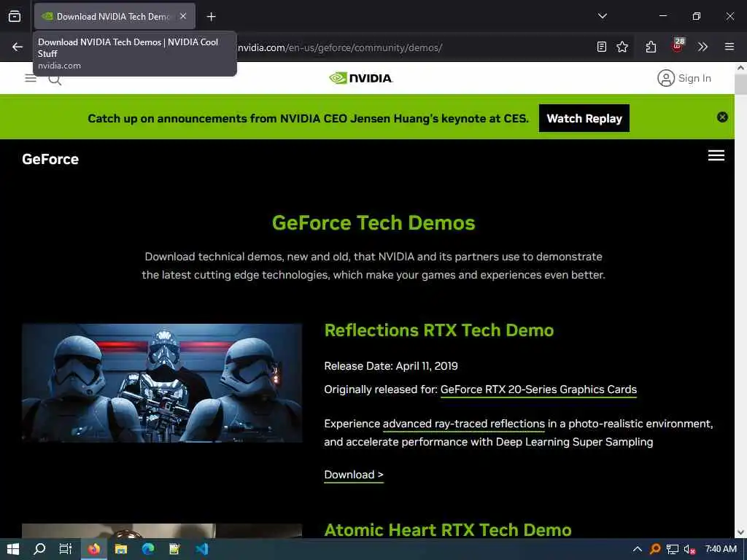Image resolution: width=747 pixels, height=560 pixels.
Task: Click the Reflections RTX Tech Demo title
Action: click(438, 330)
